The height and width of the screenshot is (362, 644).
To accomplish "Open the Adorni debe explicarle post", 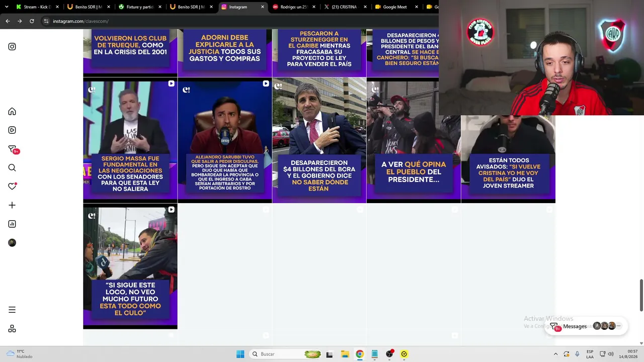I will click(225, 52).
